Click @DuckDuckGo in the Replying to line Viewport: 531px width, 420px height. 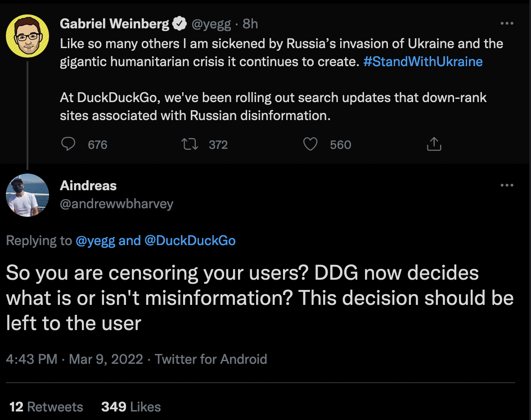click(x=190, y=240)
